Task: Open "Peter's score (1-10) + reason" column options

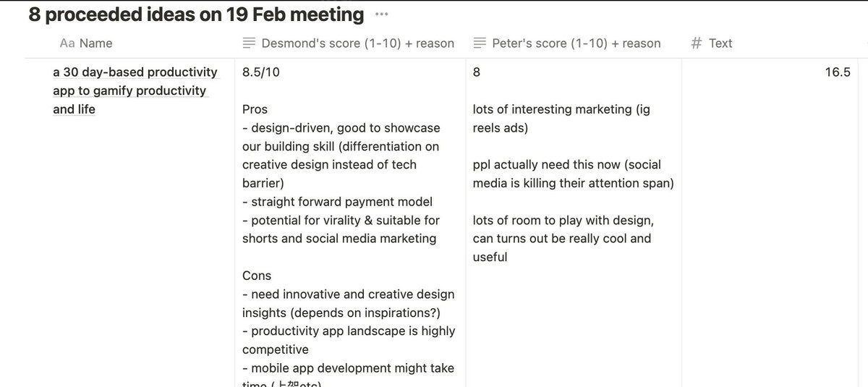Action: point(576,43)
